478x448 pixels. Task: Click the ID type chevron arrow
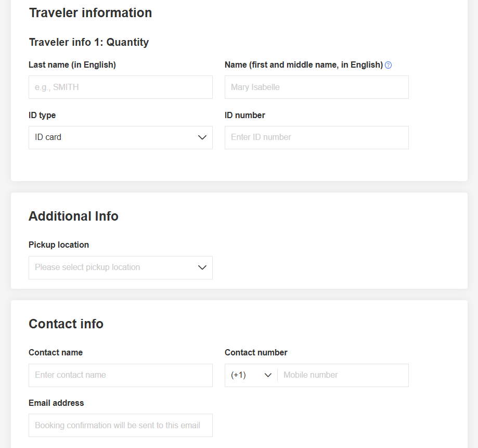pyautogui.click(x=202, y=137)
